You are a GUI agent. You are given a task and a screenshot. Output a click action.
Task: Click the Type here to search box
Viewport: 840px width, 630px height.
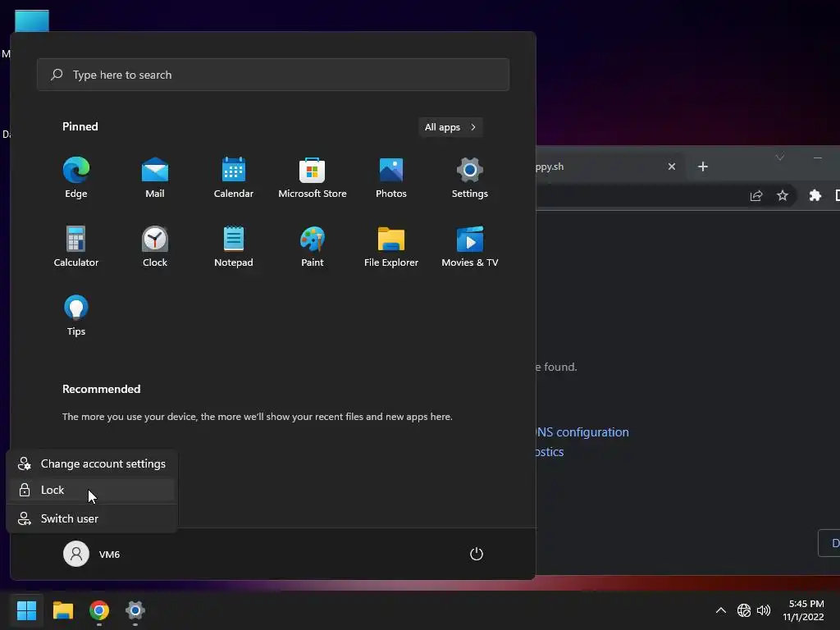click(x=273, y=75)
